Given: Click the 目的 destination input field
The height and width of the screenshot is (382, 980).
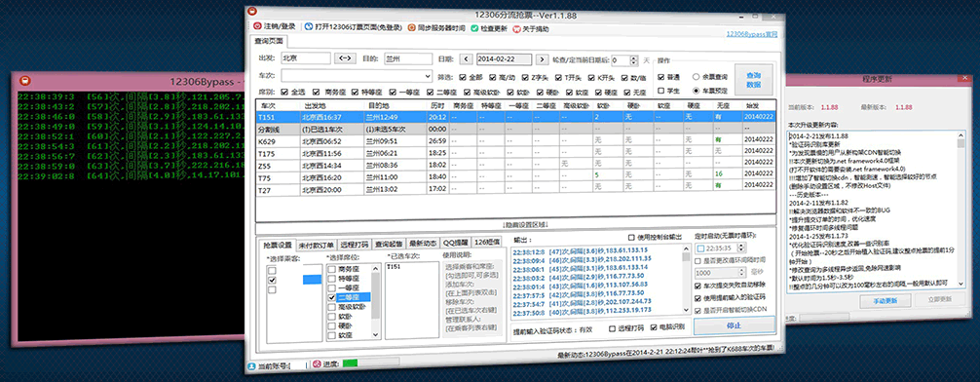Looking at the screenshot, I should (x=408, y=58).
